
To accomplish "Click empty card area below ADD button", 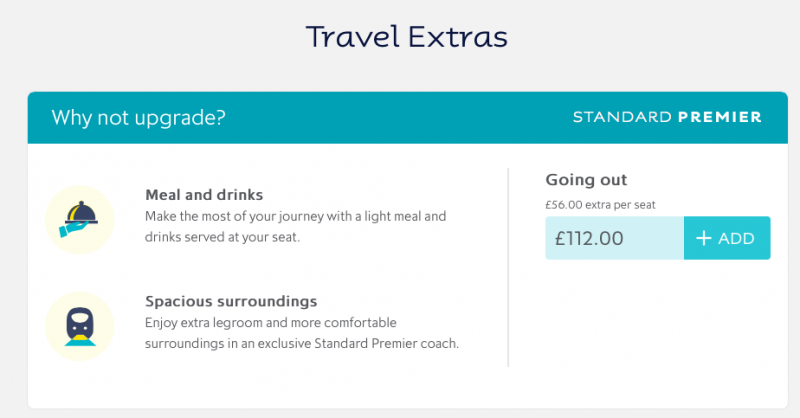I will coord(658,327).
